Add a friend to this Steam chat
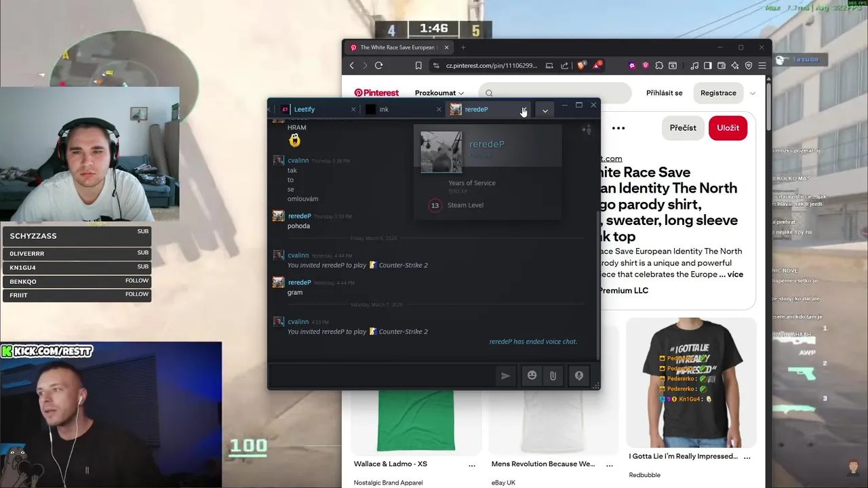Viewport: 868px width, 488px height. pyautogui.click(x=587, y=129)
